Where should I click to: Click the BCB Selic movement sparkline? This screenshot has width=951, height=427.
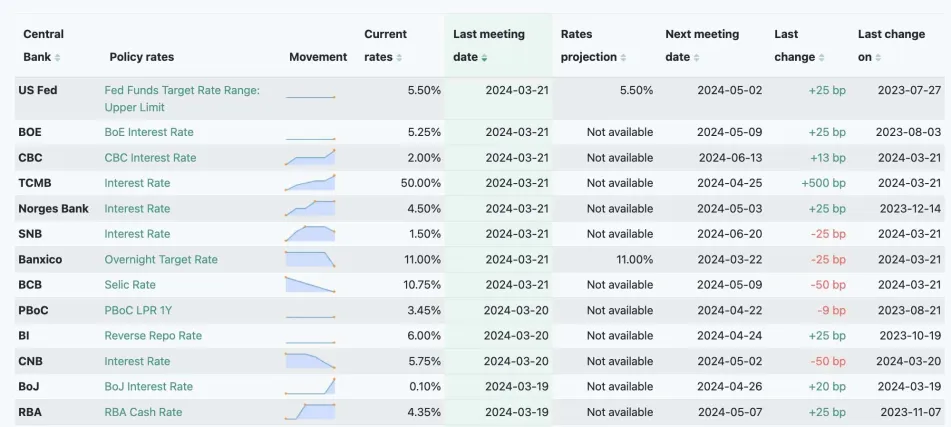pos(310,284)
